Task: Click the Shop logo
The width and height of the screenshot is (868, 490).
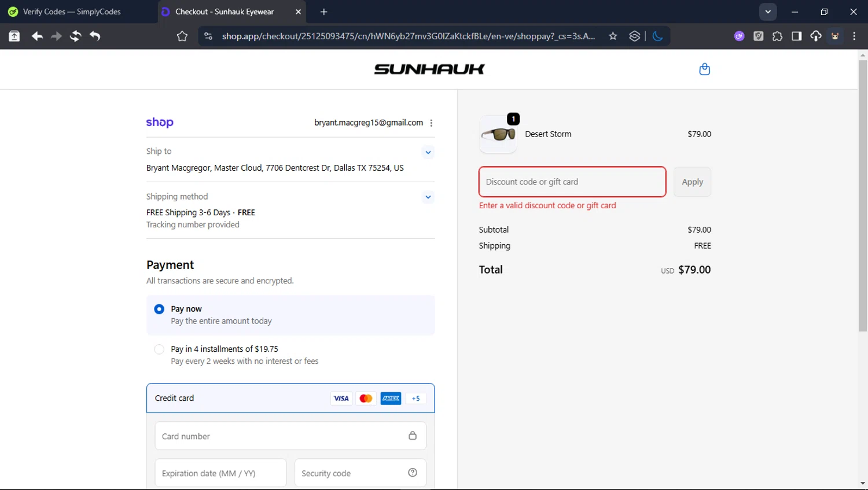Action: (160, 122)
